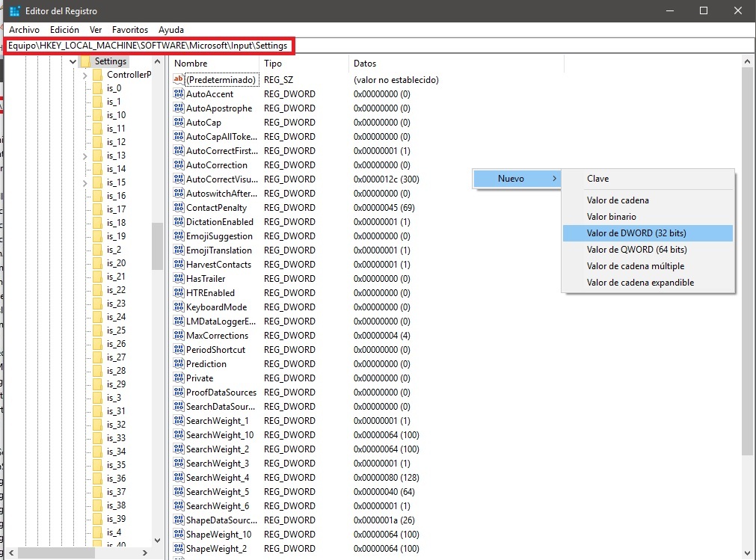
Task: Select Clave from the Nuevo submenu
Action: tap(598, 179)
